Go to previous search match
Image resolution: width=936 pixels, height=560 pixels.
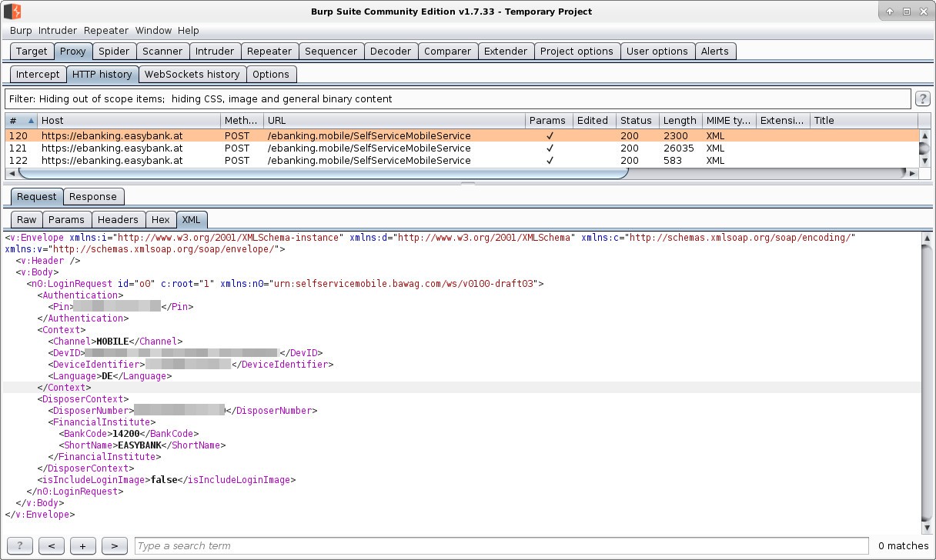51,545
